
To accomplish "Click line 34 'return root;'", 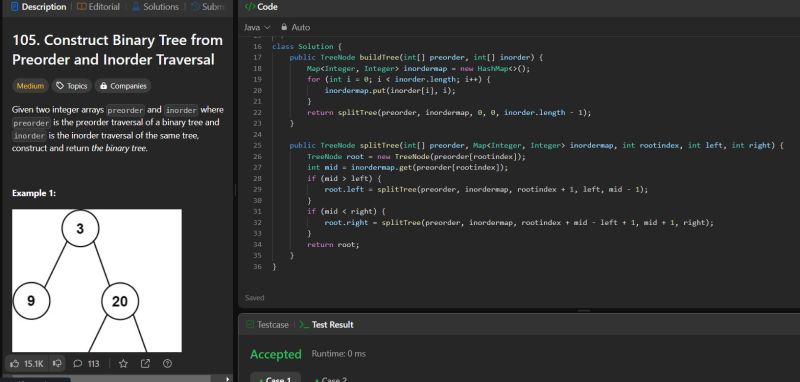I will pyautogui.click(x=333, y=244).
